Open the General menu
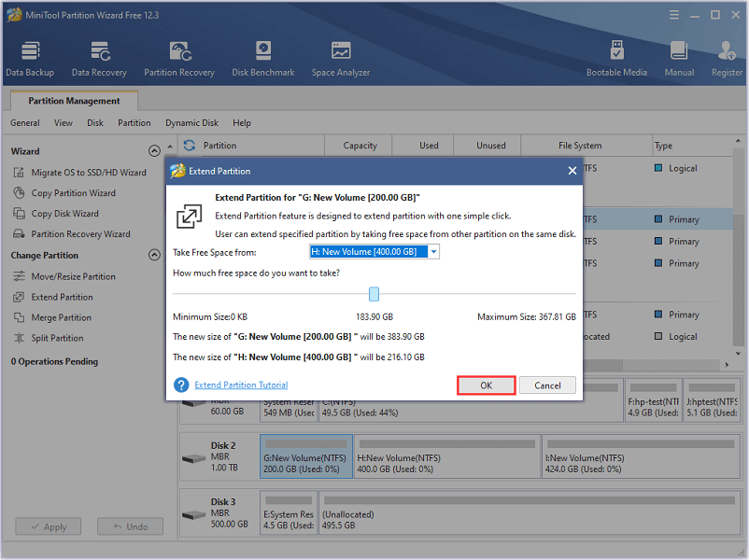This screenshot has width=749, height=560. click(x=25, y=123)
